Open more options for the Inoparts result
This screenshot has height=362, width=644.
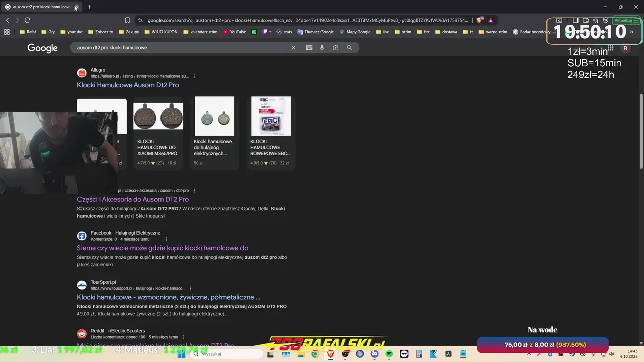194,191
